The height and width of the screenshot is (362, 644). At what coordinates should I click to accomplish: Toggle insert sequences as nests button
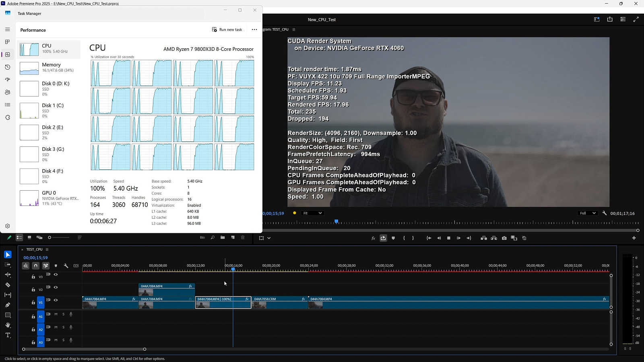(x=26, y=265)
